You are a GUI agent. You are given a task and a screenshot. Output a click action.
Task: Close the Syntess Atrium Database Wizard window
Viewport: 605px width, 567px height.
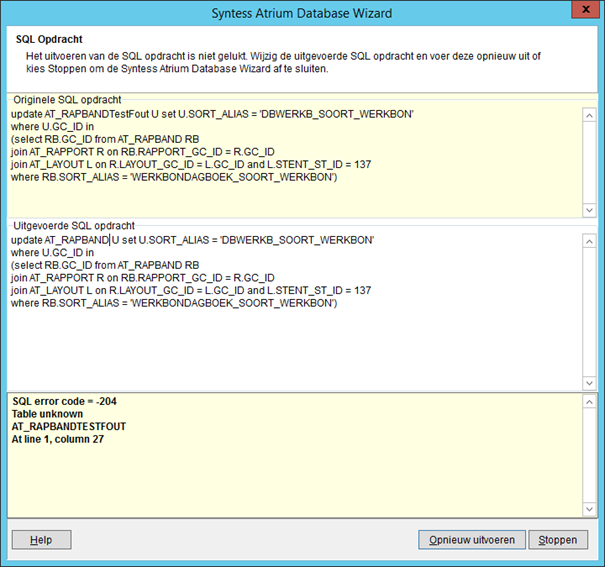[x=585, y=9]
